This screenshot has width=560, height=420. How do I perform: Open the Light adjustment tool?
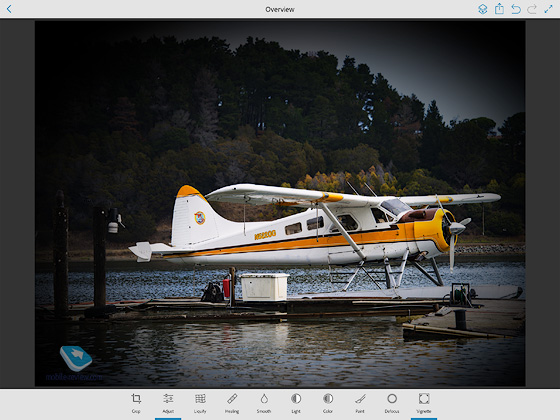coord(296,403)
